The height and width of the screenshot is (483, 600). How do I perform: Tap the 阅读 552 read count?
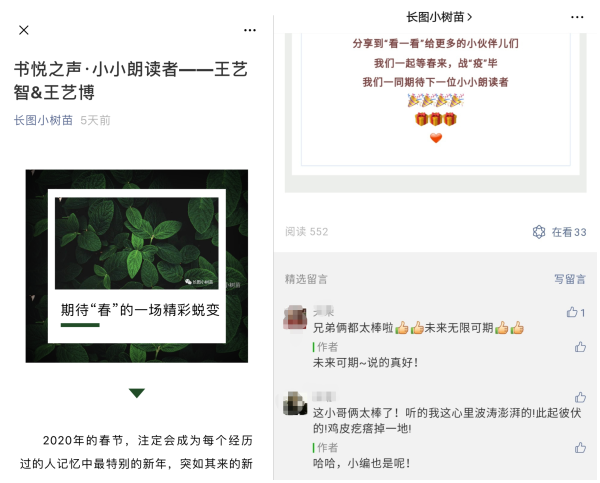pos(307,232)
